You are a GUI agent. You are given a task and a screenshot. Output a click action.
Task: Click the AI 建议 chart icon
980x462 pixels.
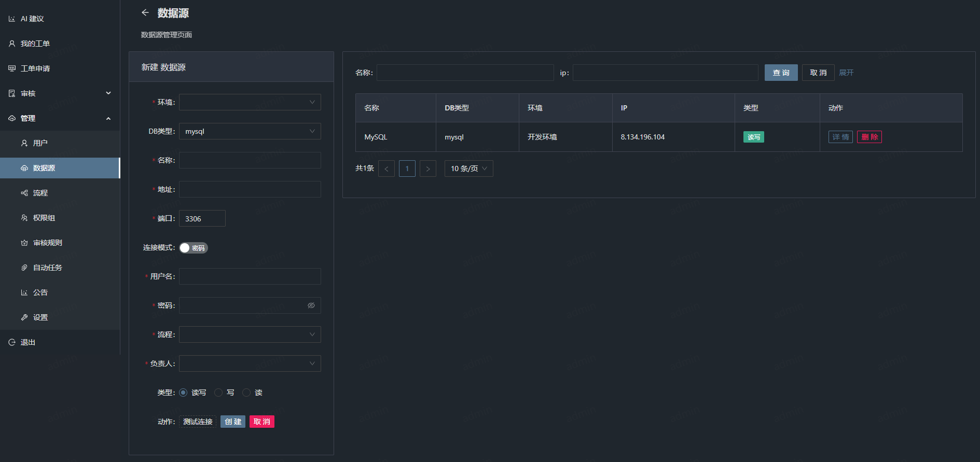12,19
